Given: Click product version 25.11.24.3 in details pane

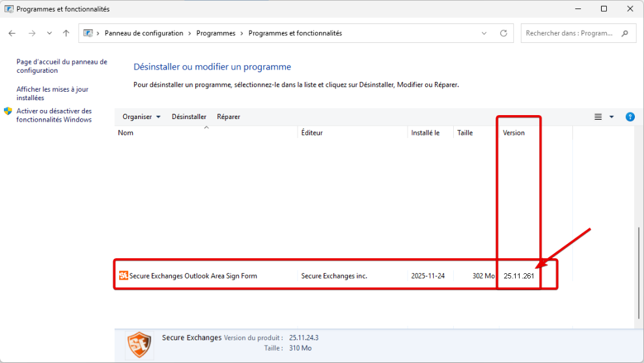Looking at the screenshot, I should [303, 338].
